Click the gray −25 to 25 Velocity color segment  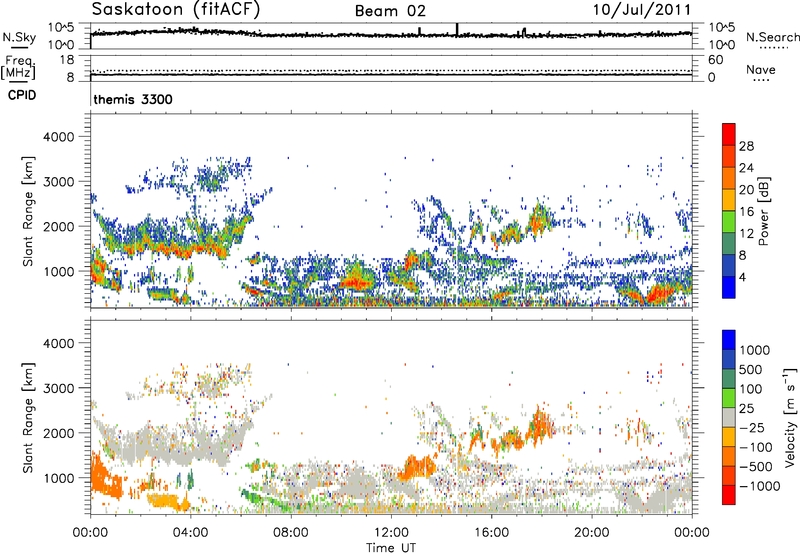[729, 418]
